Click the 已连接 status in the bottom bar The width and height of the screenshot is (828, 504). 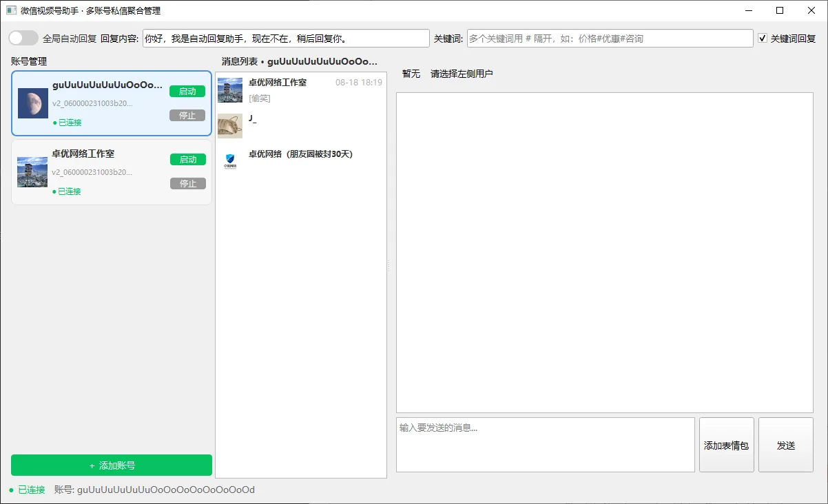[x=27, y=490]
